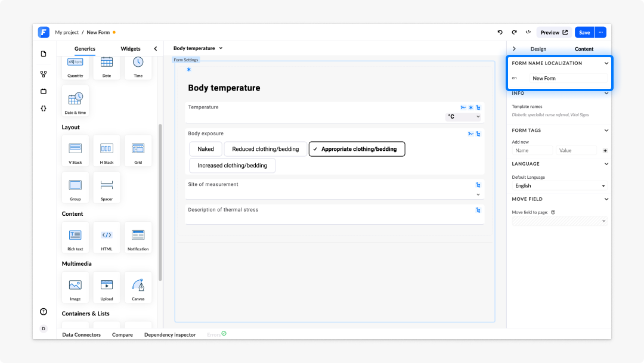
Task: Choose Increased clothing/bedding option
Action: click(x=232, y=166)
